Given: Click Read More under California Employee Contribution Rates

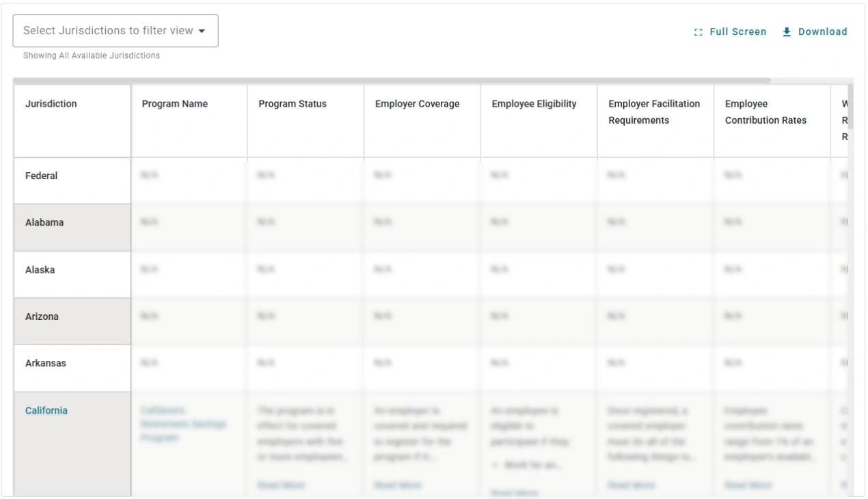Looking at the screenshot, I should tap(748, 485).
